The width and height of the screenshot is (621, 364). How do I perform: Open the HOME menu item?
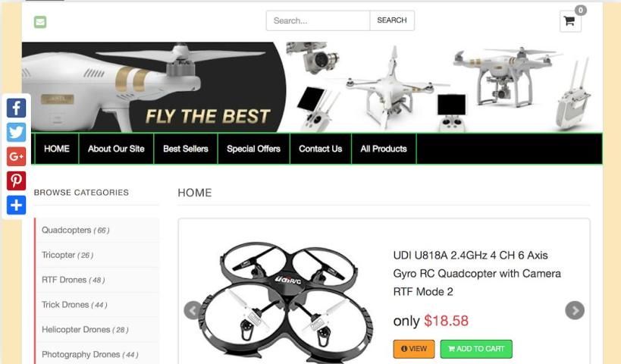pos(57,149)
